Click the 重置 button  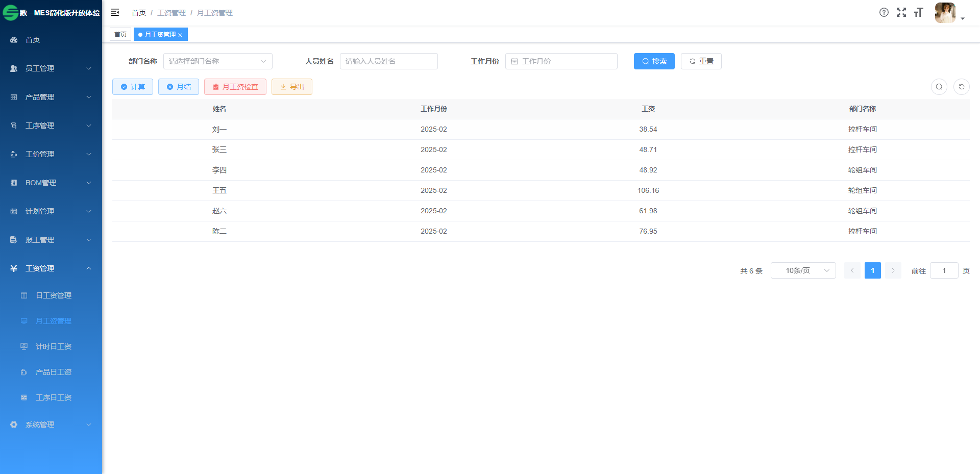(x=701, y=61)
